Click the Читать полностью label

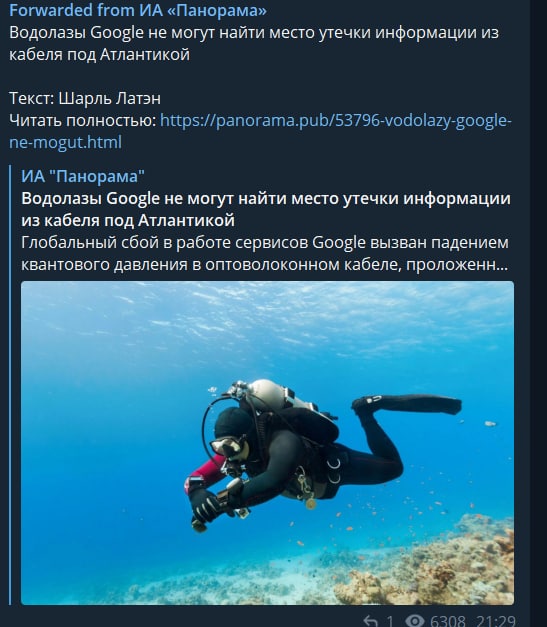(82, 120)
